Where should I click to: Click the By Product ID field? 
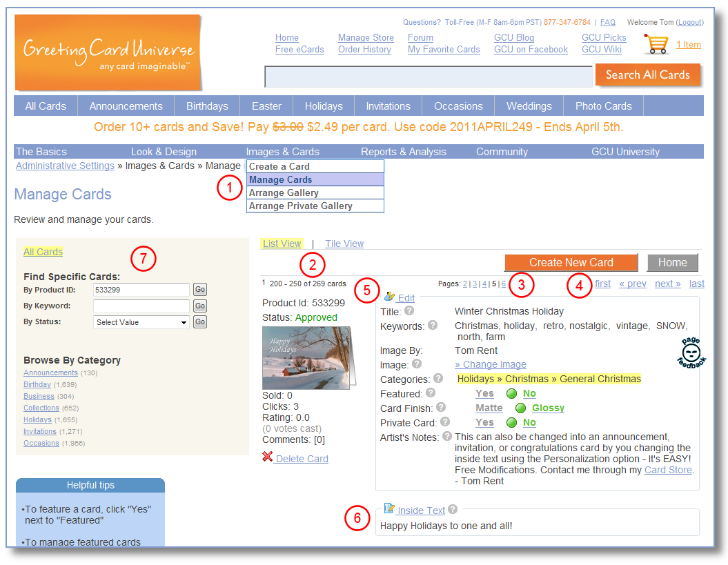point(141,290)
